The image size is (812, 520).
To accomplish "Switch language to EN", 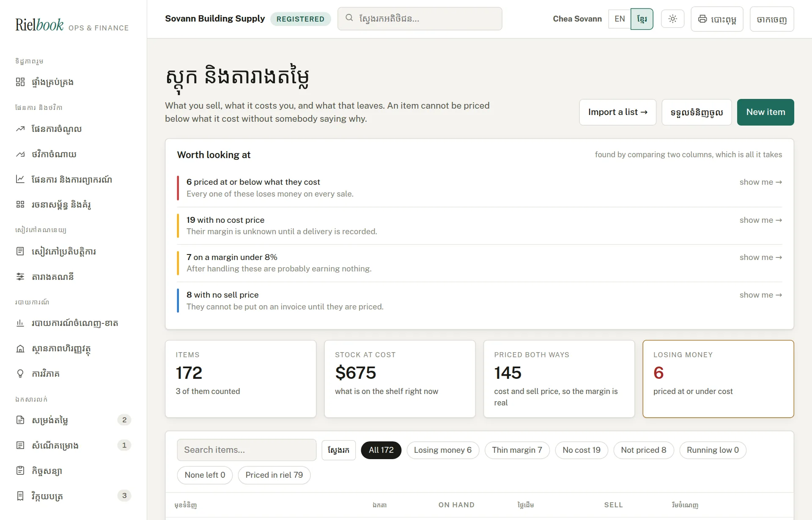I will pyautogui.click(x=620, y=19).
